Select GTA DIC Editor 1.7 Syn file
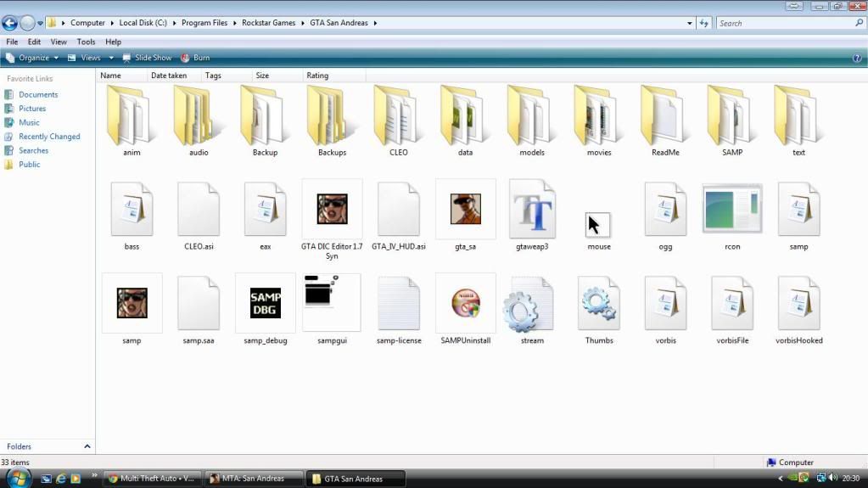 pos(332,219)
